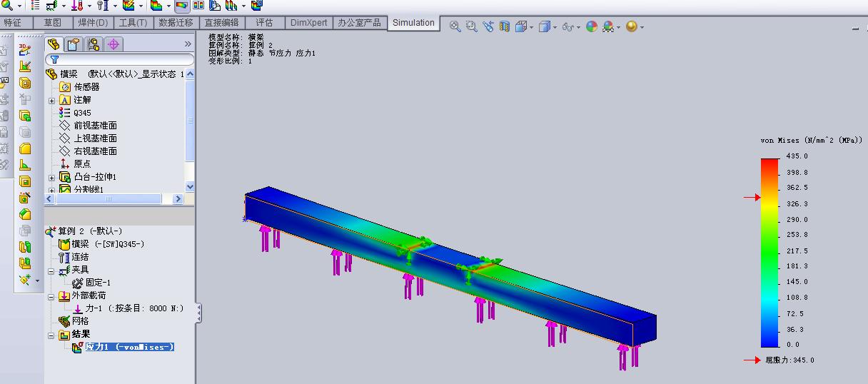
Task: Click the design insight icon
Action: pyautogui.click(x=215, y=5)
